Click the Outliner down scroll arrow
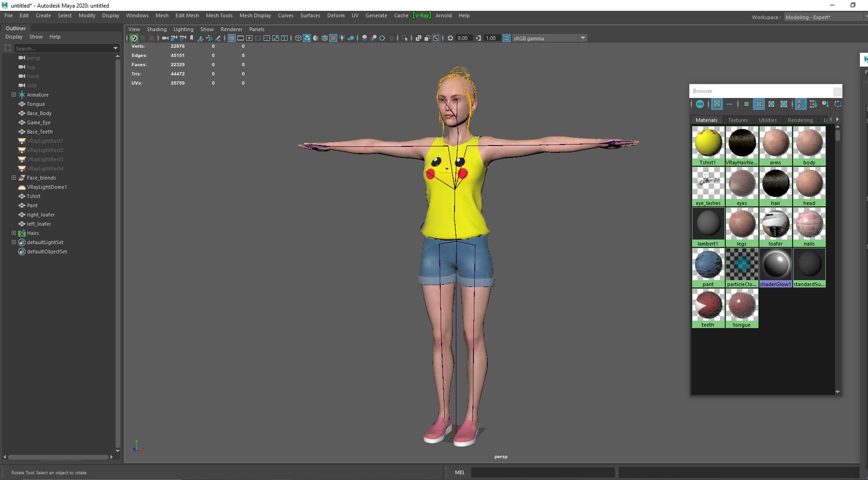The height and width of the screenshot is (480, 868). (118, 451)
